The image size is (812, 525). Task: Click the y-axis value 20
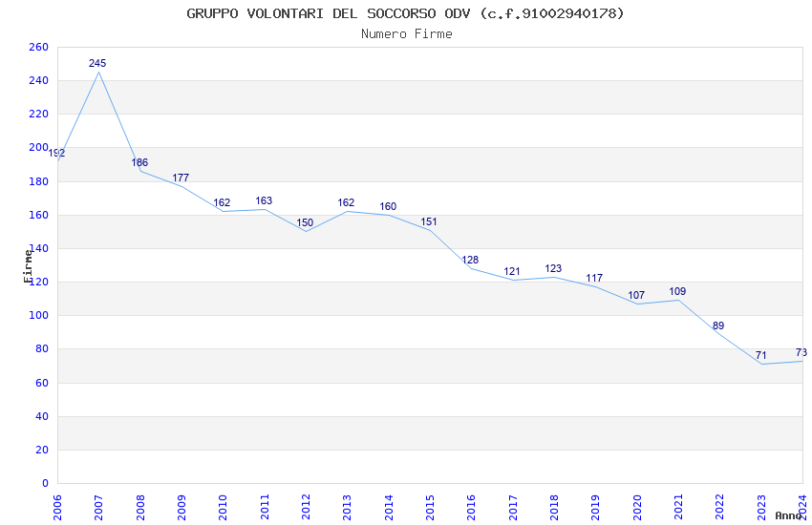[x=42, y=450]
